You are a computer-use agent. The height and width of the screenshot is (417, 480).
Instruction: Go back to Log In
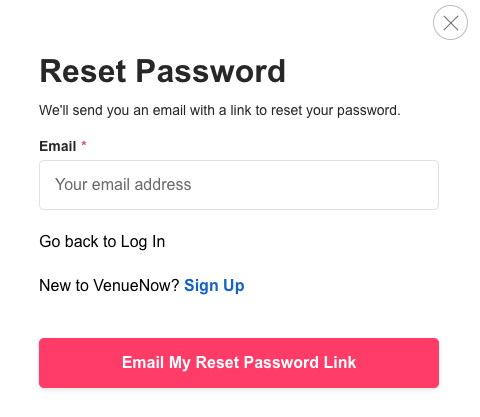pyautogui.click(x=102, y=242)
